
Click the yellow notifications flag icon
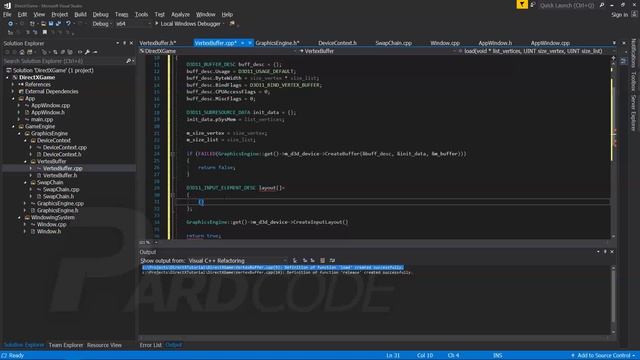(x=522, y=4)
